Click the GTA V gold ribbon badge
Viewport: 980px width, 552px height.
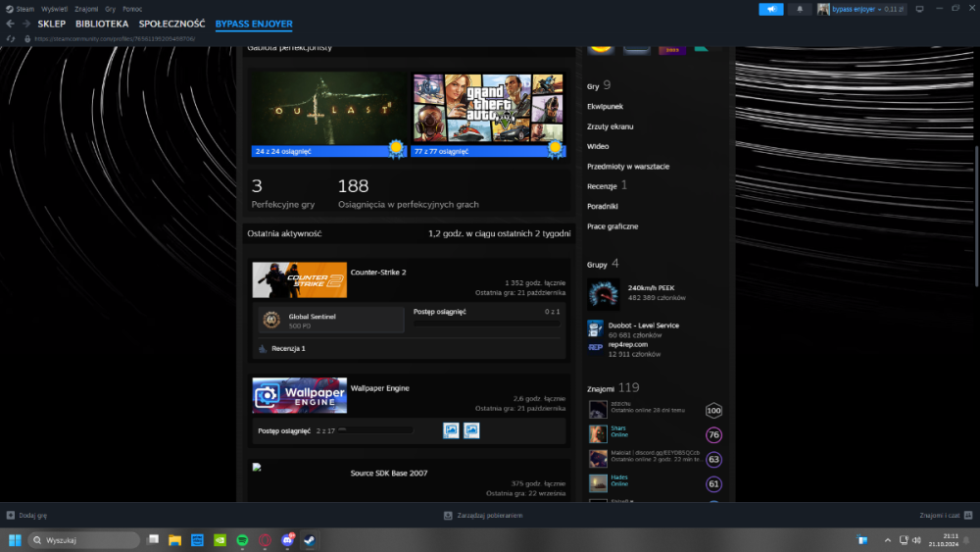coord(555,149)
